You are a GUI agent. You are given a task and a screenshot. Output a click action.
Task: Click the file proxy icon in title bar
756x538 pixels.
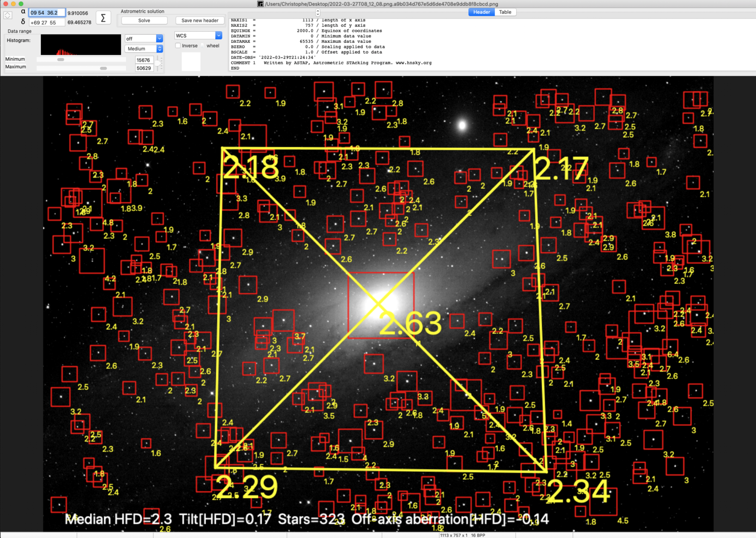click(x=260, y=4)
